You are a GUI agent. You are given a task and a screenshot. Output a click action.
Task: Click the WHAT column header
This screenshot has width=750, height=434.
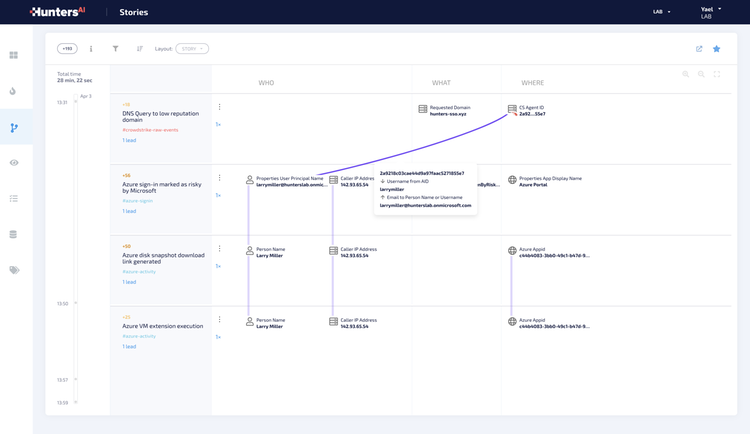(x=441, y=83)
